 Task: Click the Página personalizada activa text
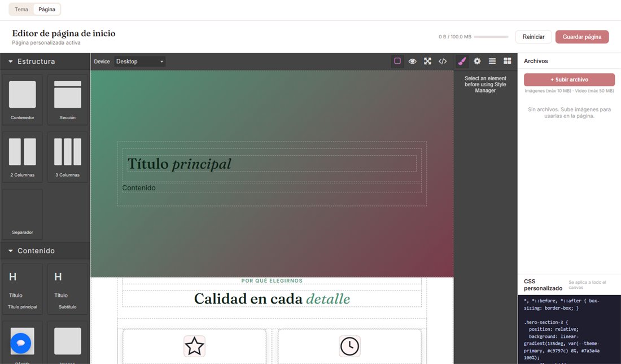[x=46, y=43]
